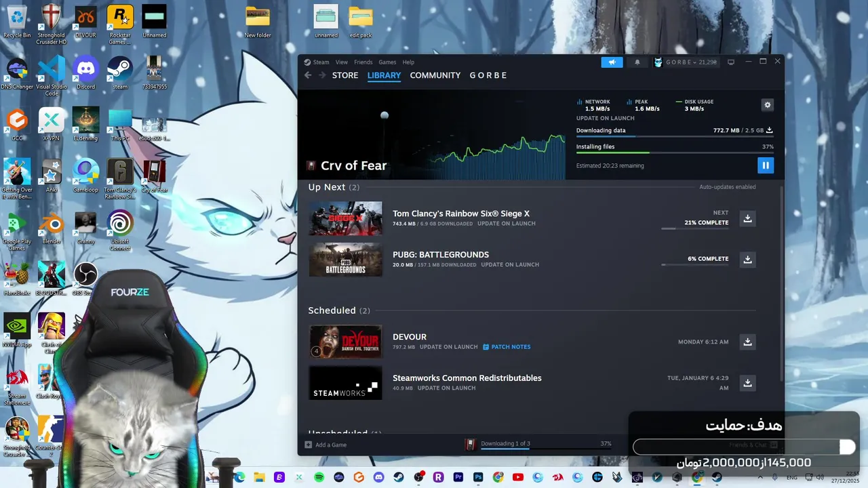This screenshot has height=488, width=868.
Task: Select the Gameloop desktop icon
Action: coord(85,176)
